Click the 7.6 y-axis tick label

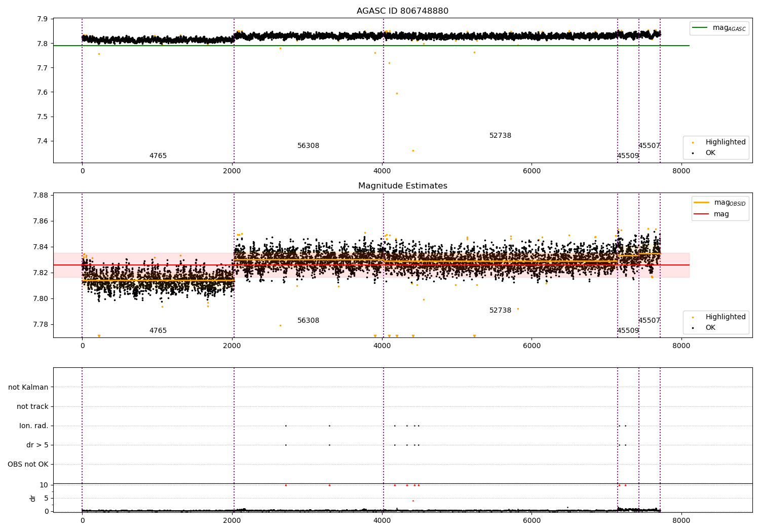[43, 92]
